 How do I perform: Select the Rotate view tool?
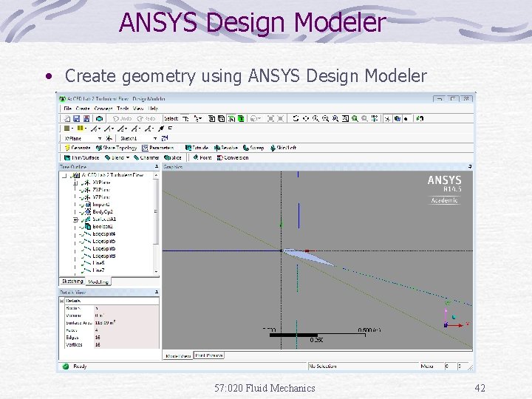coord(296,118)
